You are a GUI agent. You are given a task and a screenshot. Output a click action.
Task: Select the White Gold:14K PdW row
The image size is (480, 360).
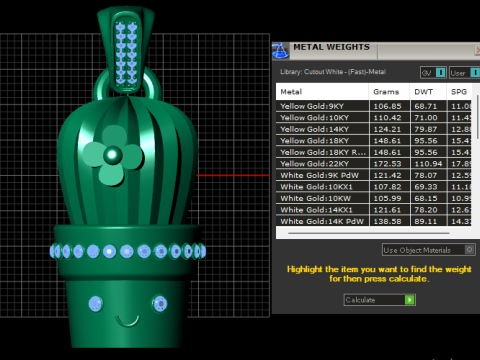373,221
